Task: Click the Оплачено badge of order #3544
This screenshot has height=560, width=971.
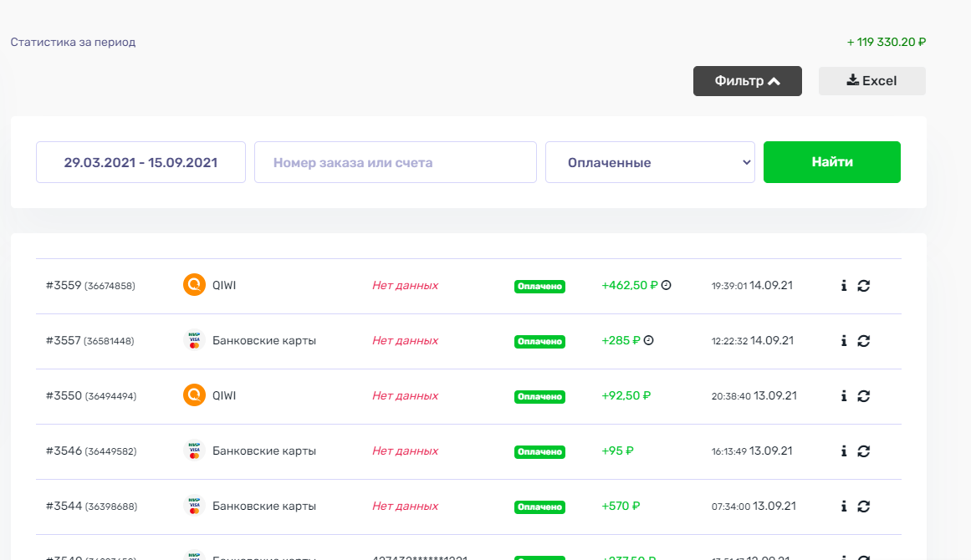Action: click(539, 507)
